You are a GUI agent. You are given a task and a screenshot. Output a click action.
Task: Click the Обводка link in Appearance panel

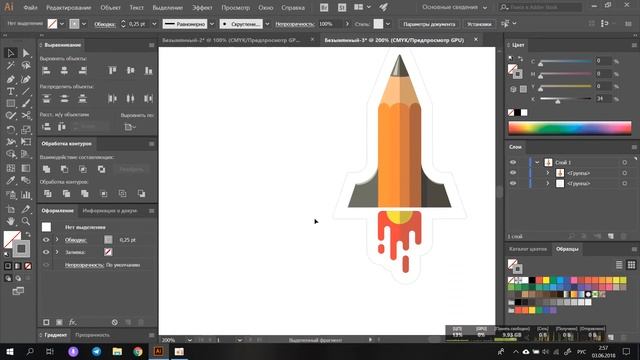[x=76, y=240]
